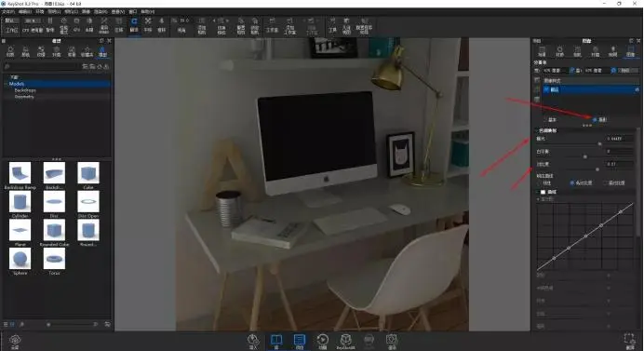Choose the Linear response curve option
This screenshot has width=644, height=351.
point(544,182)
